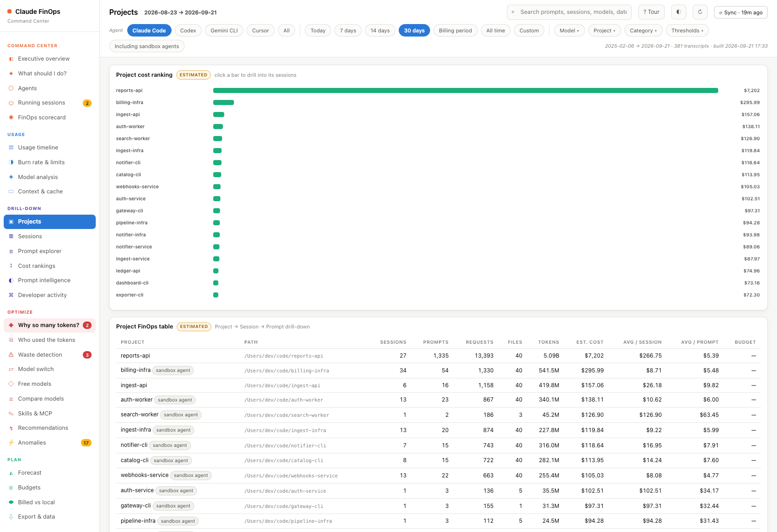Click the Running sessions power icon
Viewport: 777px width, 532px height.
coord(11,103)
